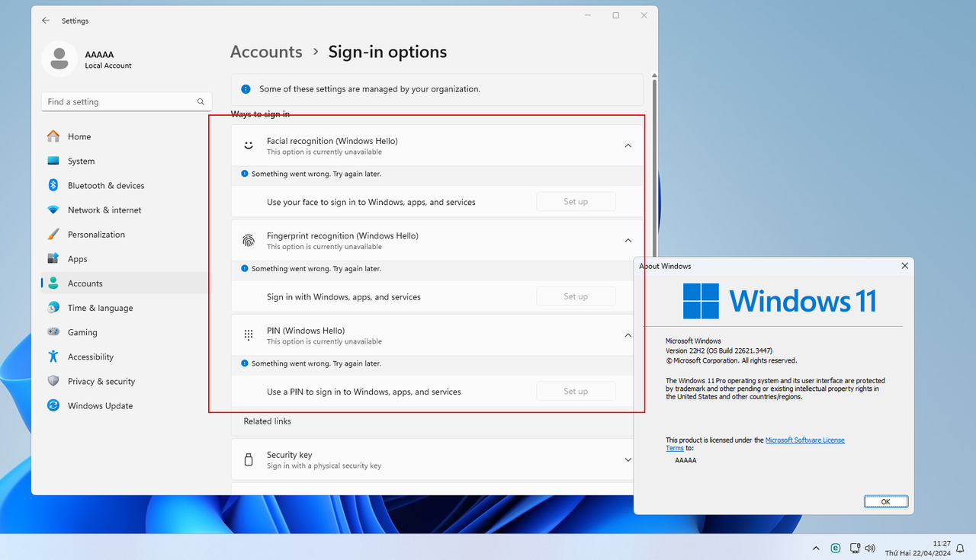Select Personalization in sidebar
Screen dimensions: 976x560
126,234
